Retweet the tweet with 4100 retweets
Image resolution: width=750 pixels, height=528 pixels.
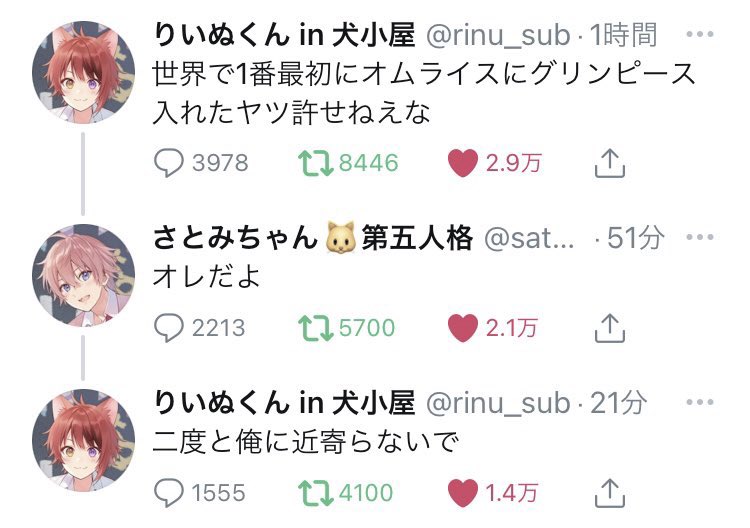(x=319, y=491)
